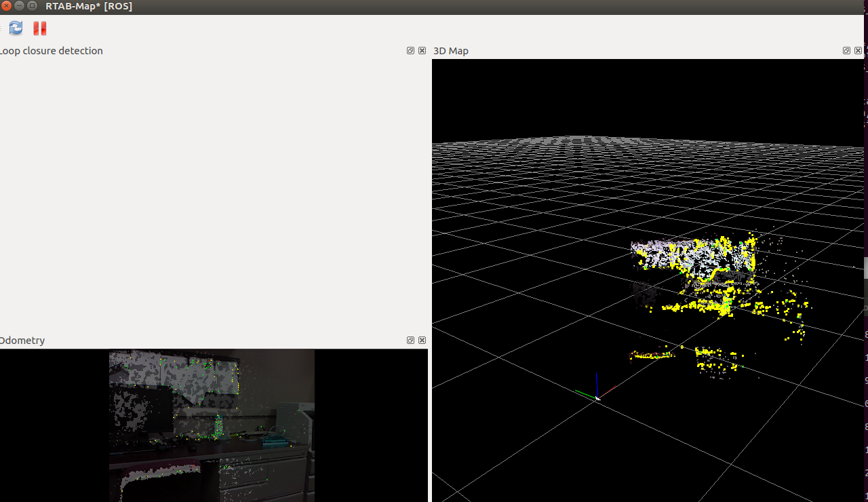The height and width of the screenshot is (502, 868).
Task: Close the Odometry panel
Action: (422, 340)
